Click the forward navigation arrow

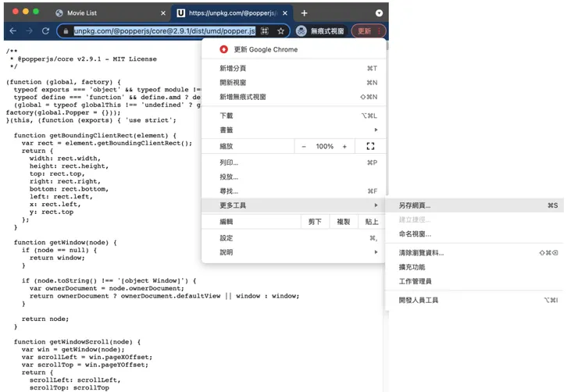[x=29, y=31]
